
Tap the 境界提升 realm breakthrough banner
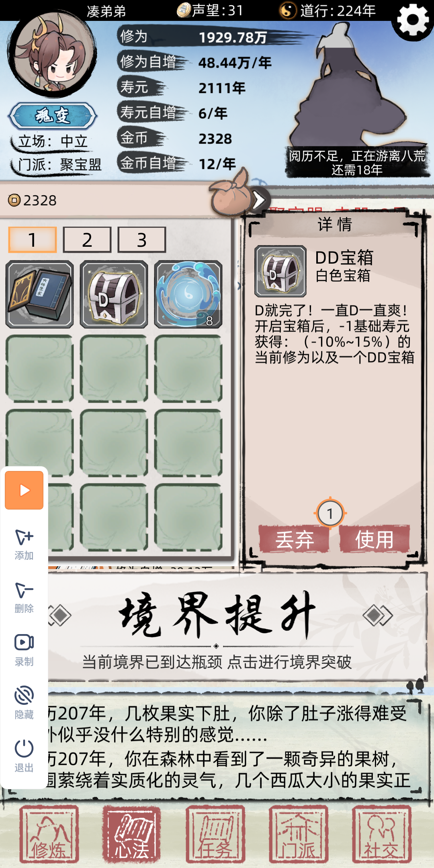[x=237, y=627]
